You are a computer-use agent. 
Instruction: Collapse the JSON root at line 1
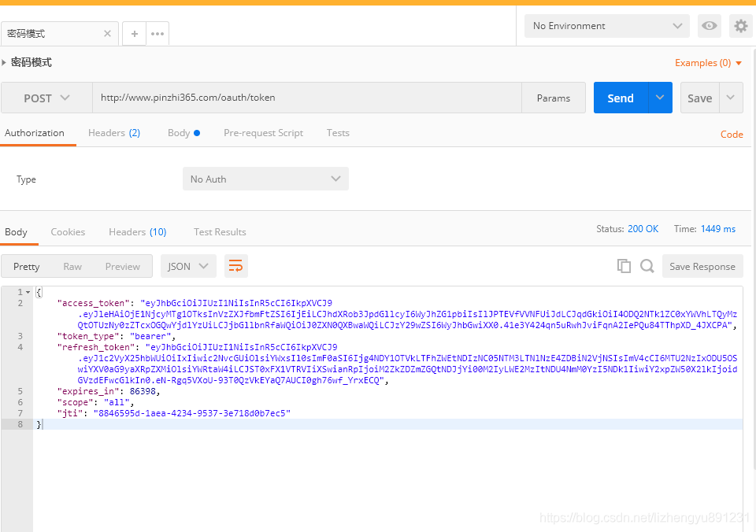[28, 292]
